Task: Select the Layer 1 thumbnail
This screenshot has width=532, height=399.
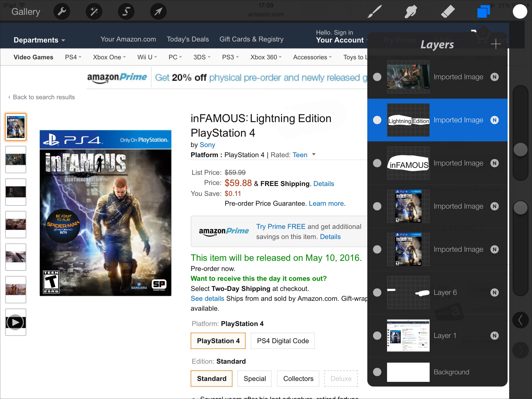Action: pyautogui.click(x=408, y=336)
